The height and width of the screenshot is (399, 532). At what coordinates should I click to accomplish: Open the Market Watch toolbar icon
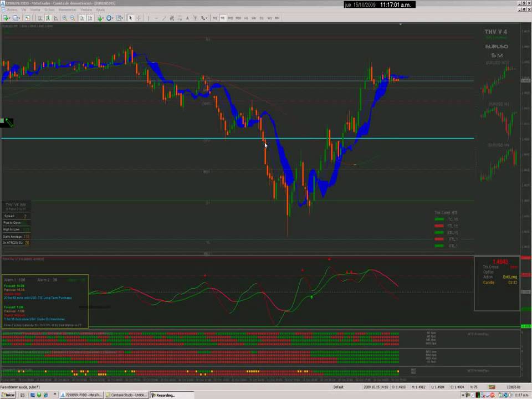(x=27, y=18)
